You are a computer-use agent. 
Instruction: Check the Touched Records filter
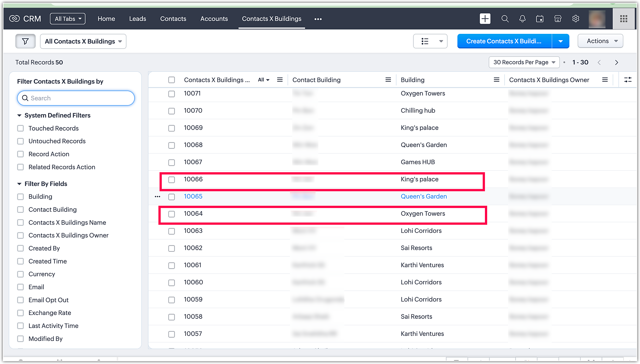21,128
